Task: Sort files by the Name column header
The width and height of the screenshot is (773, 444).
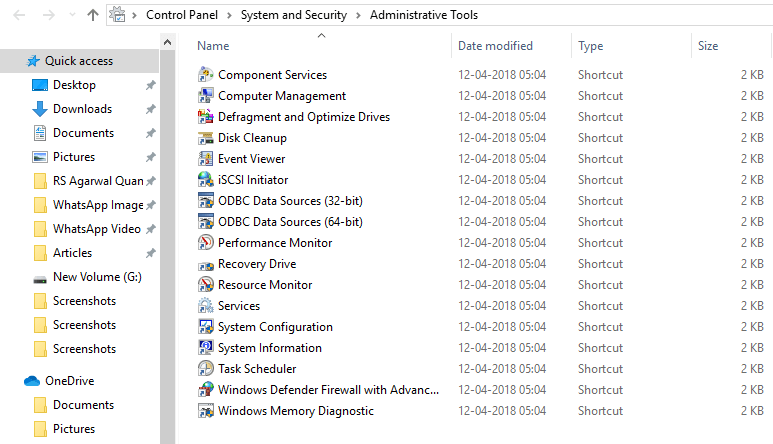Action: pos(213,46)
